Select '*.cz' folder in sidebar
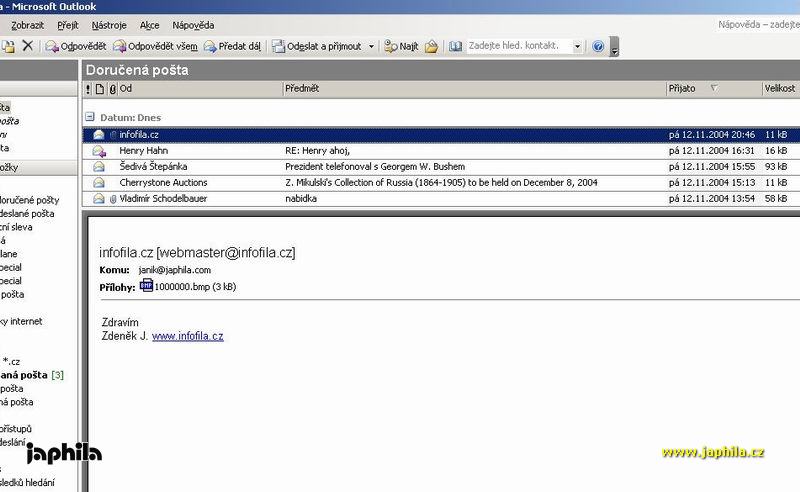This screenshot has width=800, height=492. (x=11, y=361)
